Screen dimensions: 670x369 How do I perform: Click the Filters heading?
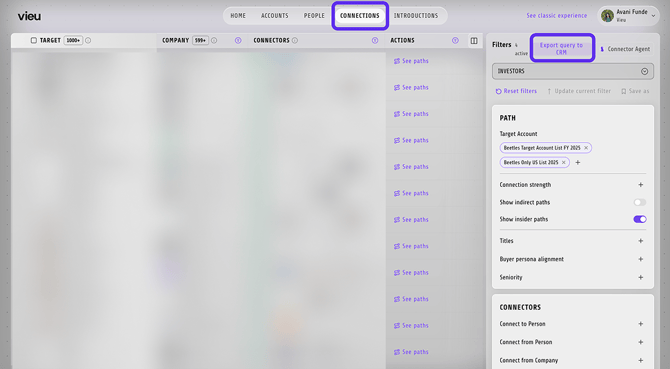[x=502, y=44]
